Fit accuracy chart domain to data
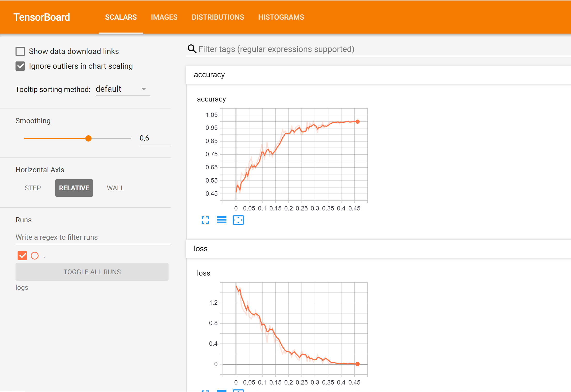This screenshot has width=571, height=392. coord(238,220)
